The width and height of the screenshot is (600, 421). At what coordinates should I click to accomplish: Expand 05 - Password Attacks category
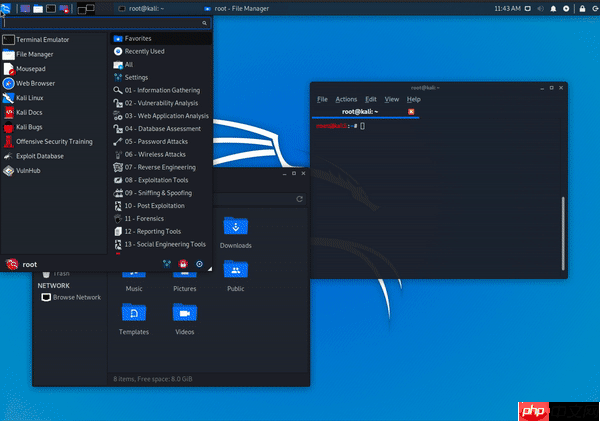[161, 142]
